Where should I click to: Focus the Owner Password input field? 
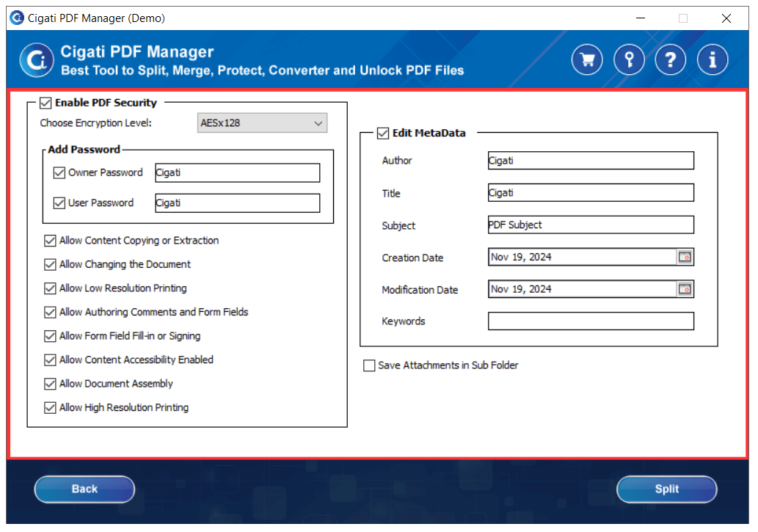tap(237, 173)
